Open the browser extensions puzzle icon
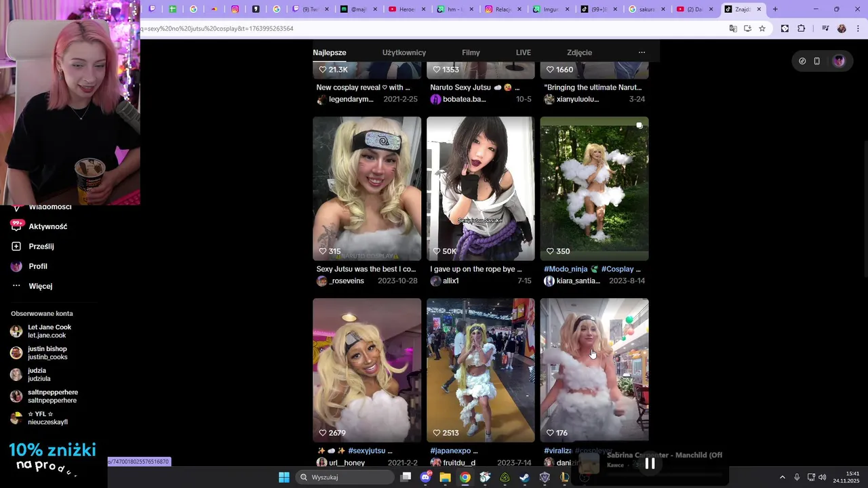This screenshot has width=868, height=488. click(x=801, y=28)
